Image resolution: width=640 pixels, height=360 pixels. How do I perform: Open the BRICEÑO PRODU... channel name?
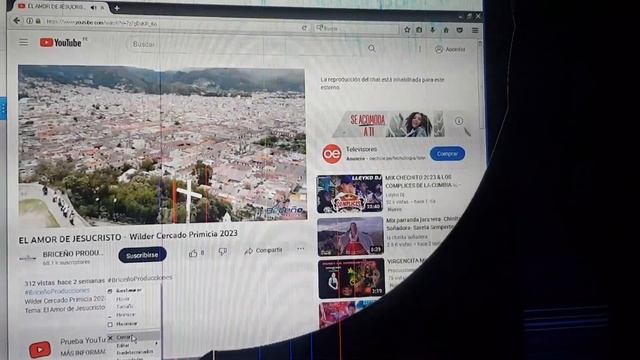click(x=73, y=253)
